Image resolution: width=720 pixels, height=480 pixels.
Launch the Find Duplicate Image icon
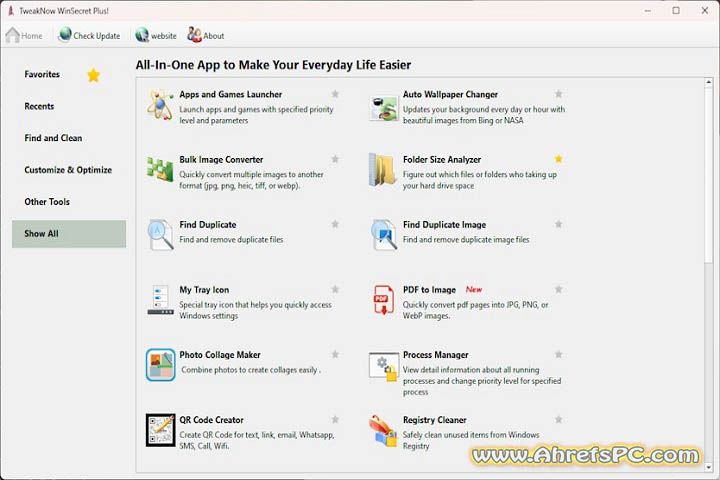click(x=383, y=235)
